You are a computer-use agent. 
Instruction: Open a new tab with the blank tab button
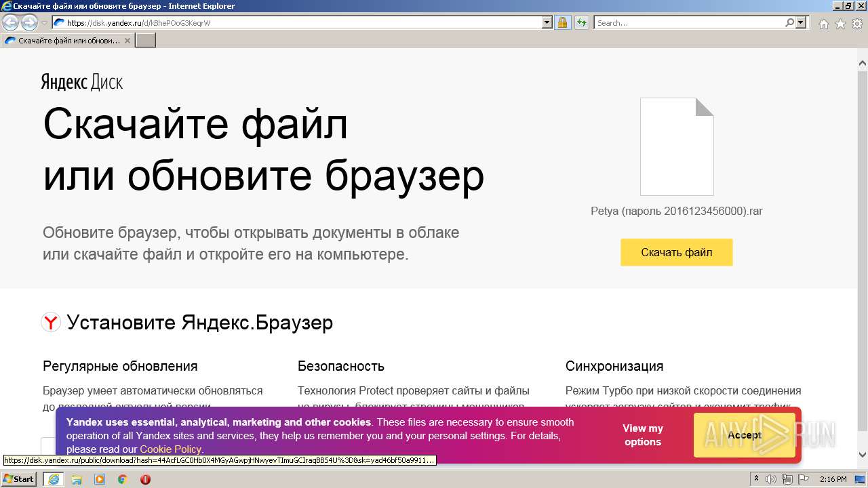click(x=146, y=41)
